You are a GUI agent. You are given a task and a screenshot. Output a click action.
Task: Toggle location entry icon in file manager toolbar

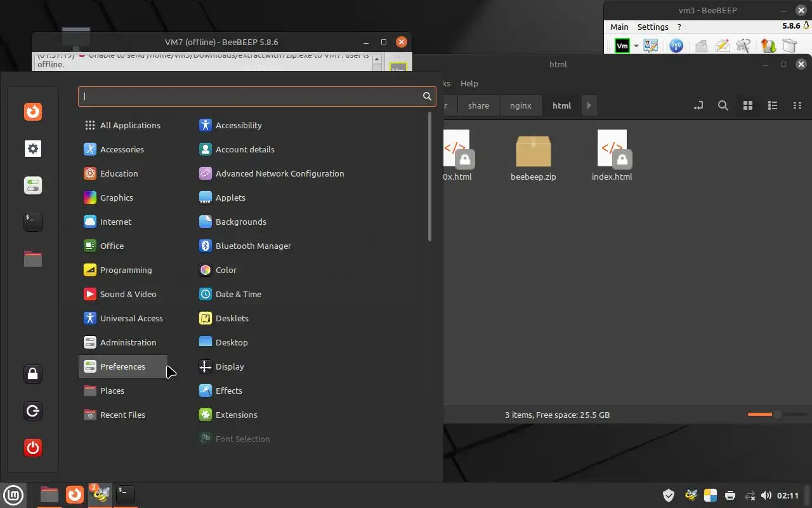[698, 106]
